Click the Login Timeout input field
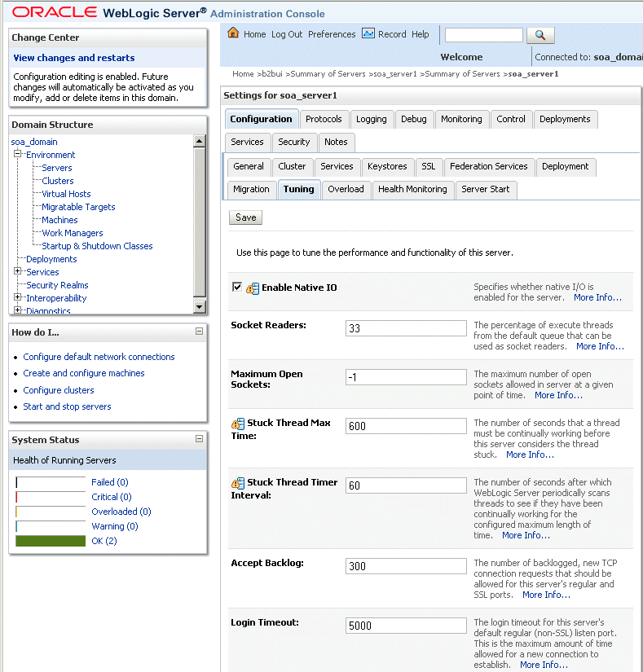This screenshot has height=672, width=643. (406, 626)
